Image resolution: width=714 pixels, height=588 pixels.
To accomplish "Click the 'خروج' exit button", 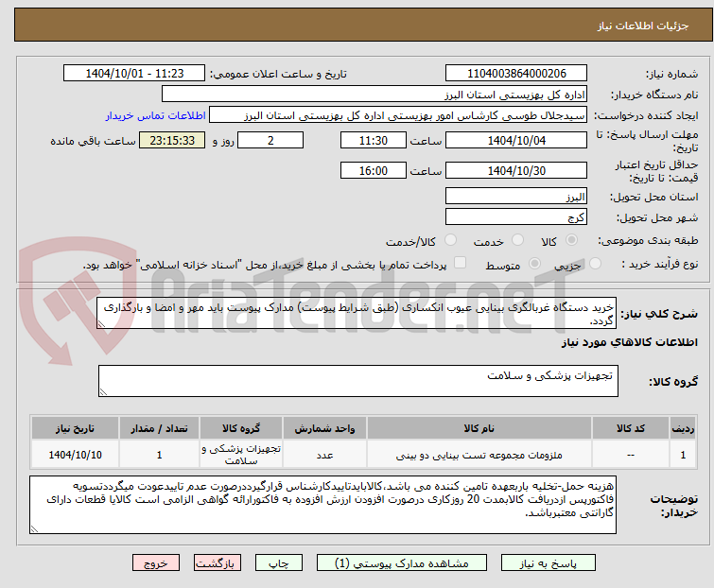I will click(x=156, y=563).
